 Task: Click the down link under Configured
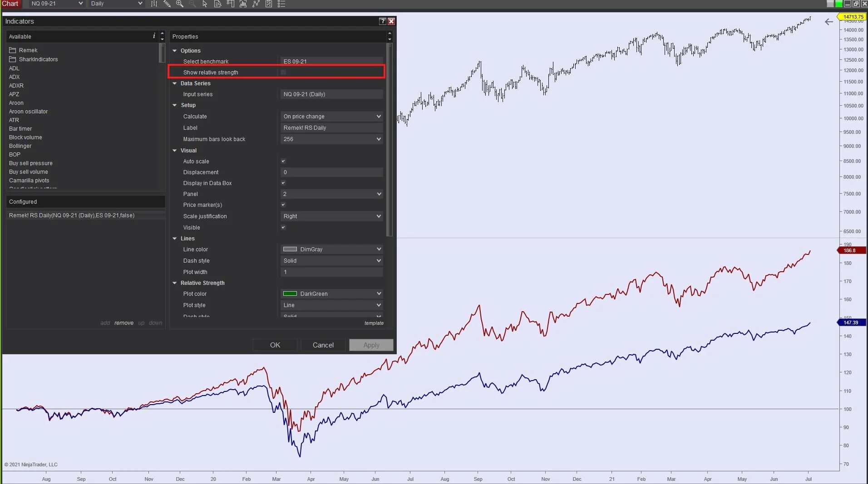[x=156, y=323]
